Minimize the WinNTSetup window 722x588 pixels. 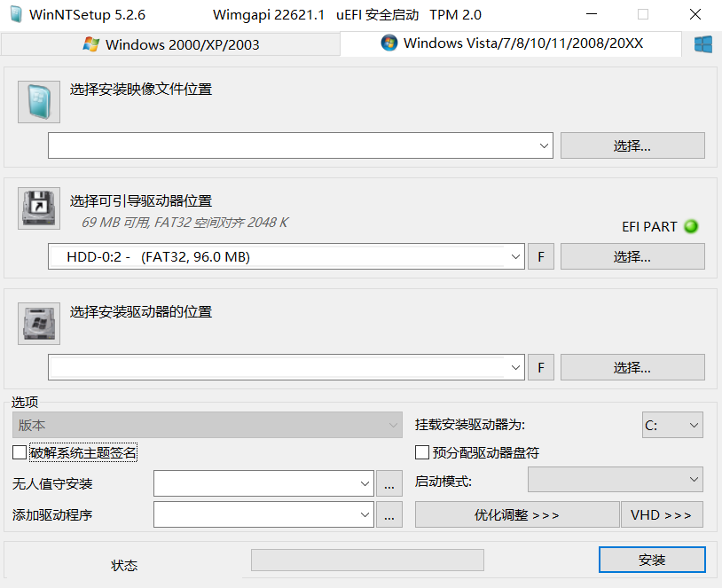(x=592, y=14)
